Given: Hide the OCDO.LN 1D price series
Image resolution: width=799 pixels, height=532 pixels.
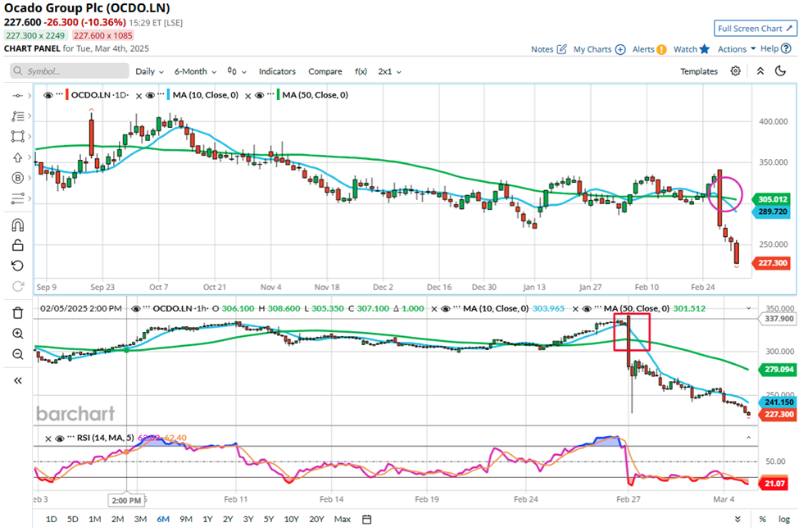Looking at the screenshot, I should [x=48, y=95].
